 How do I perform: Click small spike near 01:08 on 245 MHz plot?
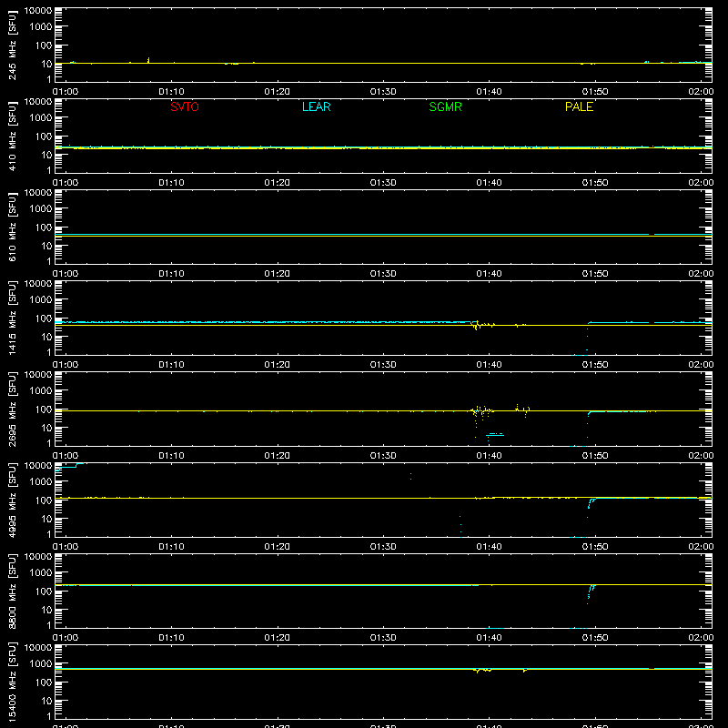coord(148,60)
